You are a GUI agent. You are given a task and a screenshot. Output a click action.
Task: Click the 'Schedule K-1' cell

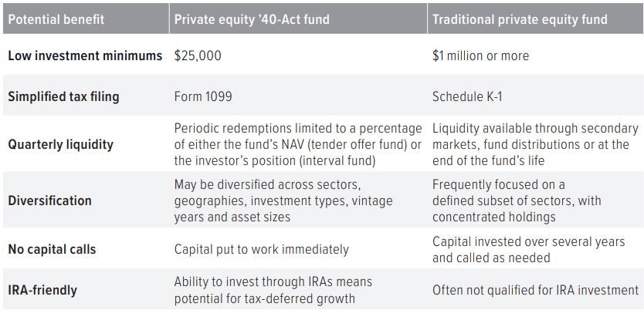pyautogui.click(x=467, y=96)
